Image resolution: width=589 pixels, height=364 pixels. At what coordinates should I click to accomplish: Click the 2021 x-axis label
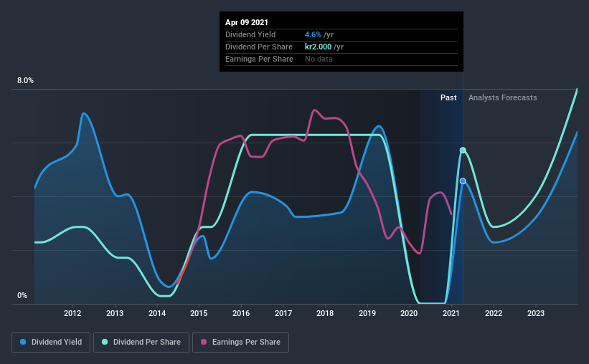pyautogui.click(x=451, y=313)
